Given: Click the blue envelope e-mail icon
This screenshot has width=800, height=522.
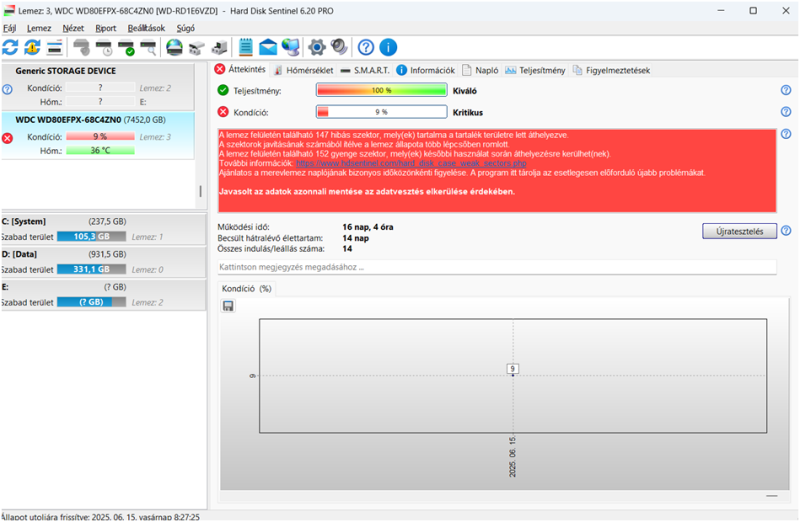Looking at the screenshot, I should [268, 47].
